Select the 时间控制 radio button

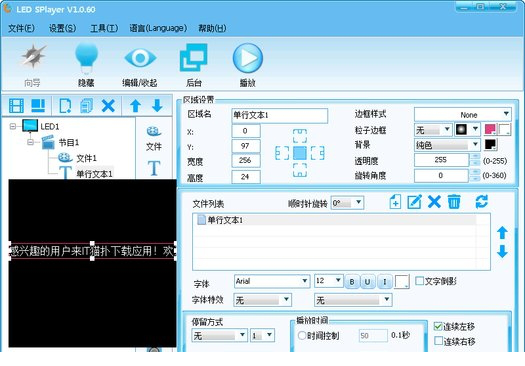pyautogui.click(x=302, y=335)
